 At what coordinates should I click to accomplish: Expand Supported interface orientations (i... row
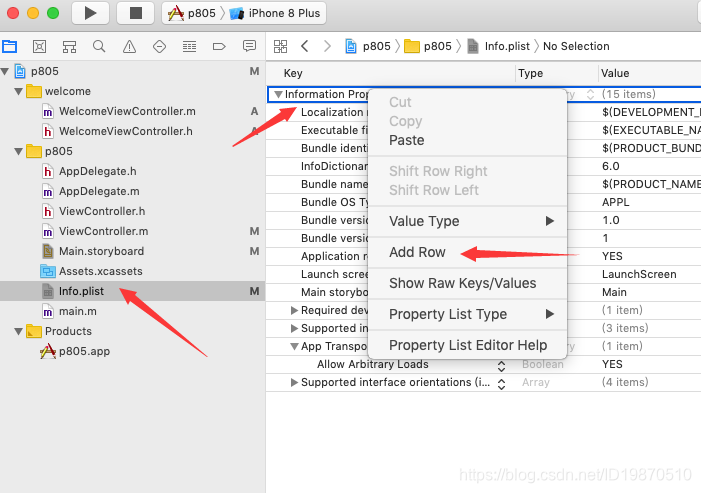coord(294,382)
